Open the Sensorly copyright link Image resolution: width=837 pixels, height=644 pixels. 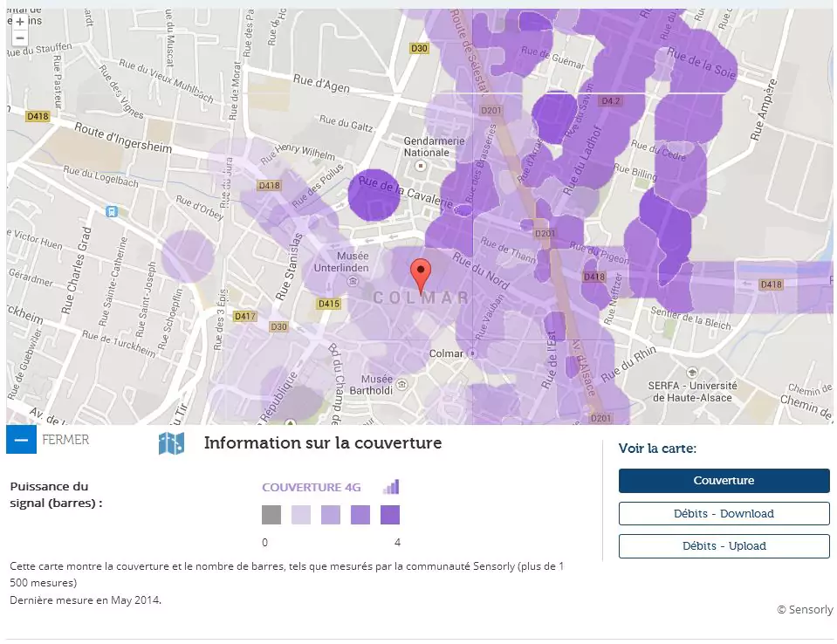[805, 609]
